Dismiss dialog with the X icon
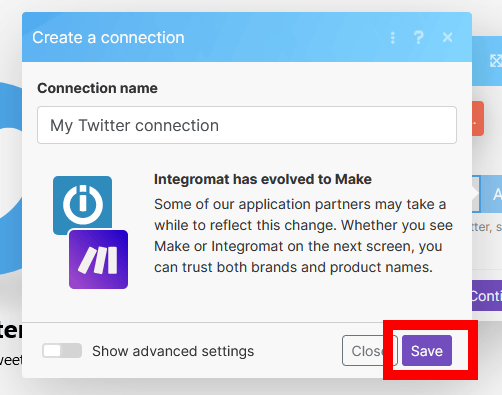The image size is (502, 395). 448,37
